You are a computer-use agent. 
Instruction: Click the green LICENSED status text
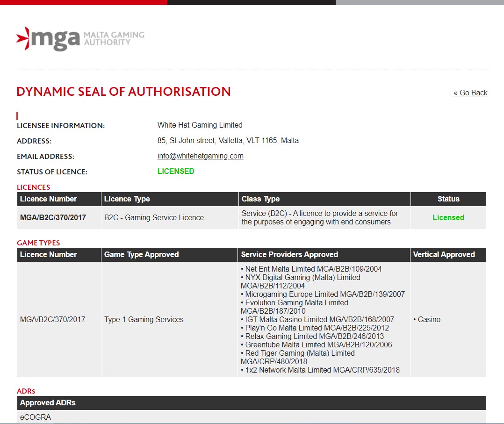coord(176,172)
